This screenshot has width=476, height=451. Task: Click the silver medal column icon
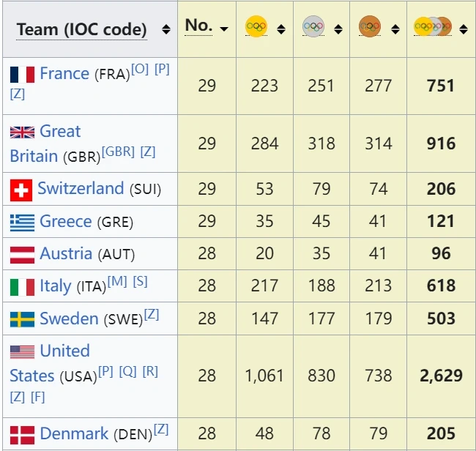tap(313, 27)
